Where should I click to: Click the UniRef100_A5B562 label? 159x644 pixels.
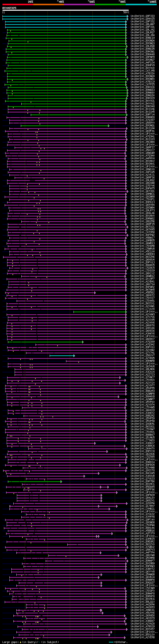click(143, 293)
